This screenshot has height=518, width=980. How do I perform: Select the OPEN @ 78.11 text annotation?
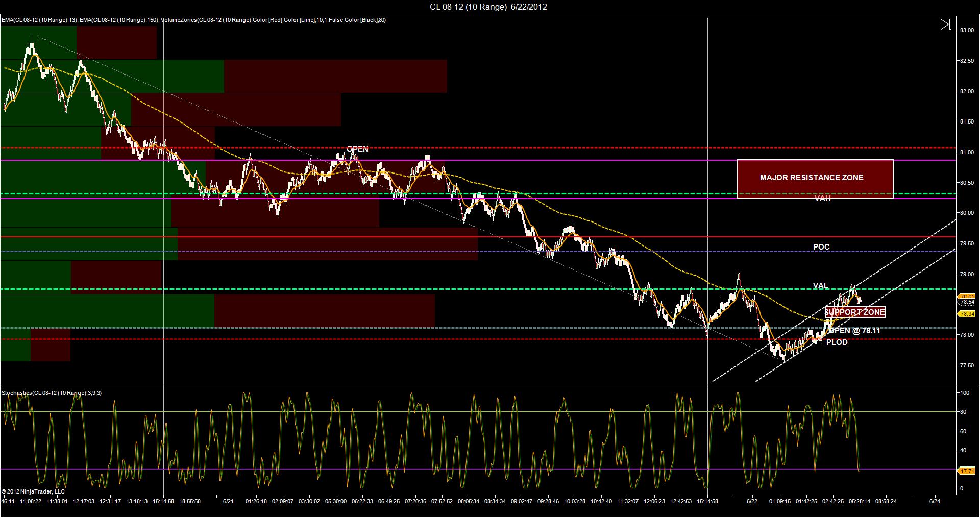pos(854,331)
